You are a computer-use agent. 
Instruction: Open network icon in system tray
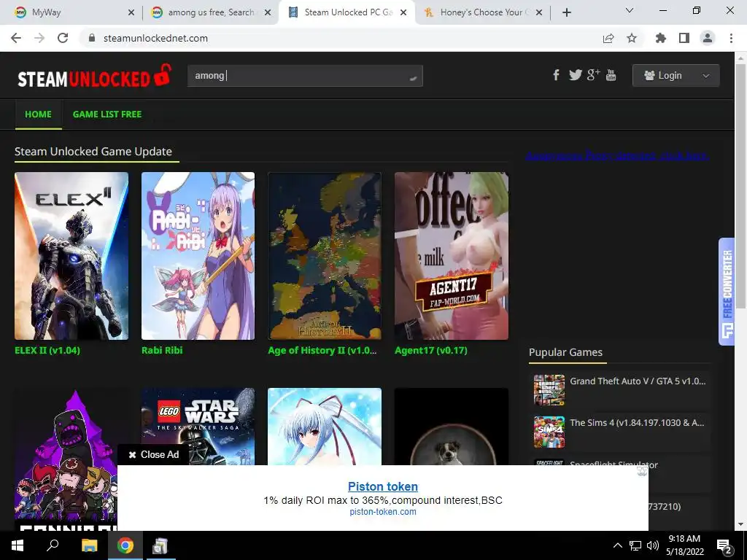[x=635, y=545]
